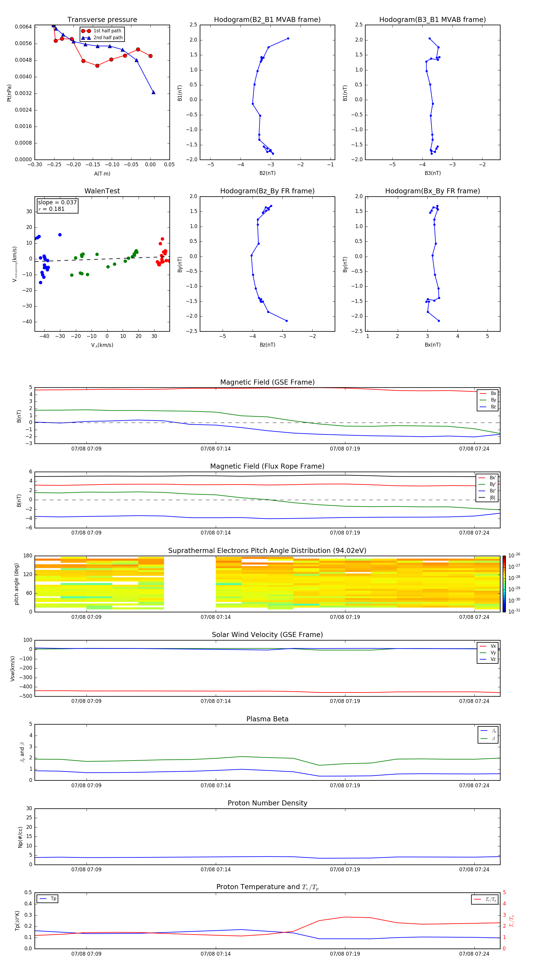Select Bz' in the Flux Rope legend
This screenshot has height=980, width=535.
[x=487, y=491]
